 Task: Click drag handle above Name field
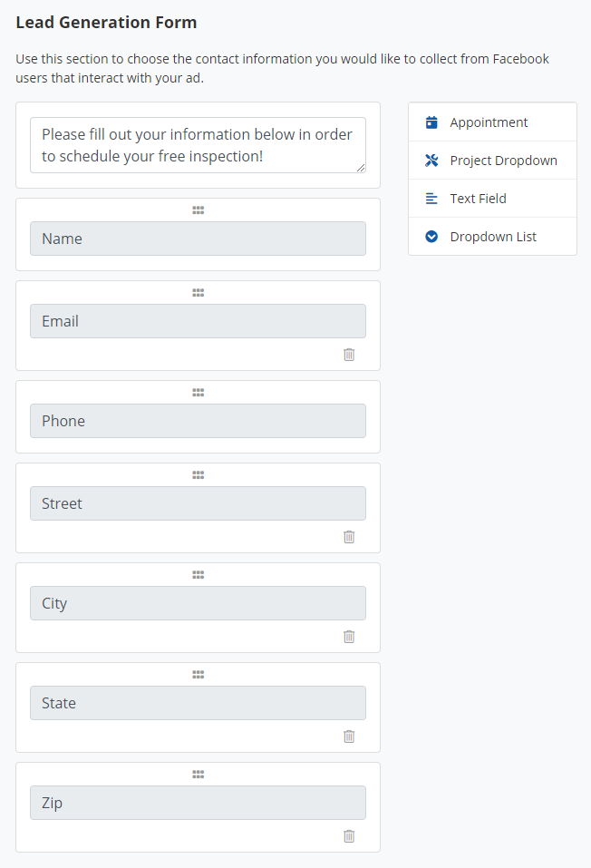click(198, 210)
